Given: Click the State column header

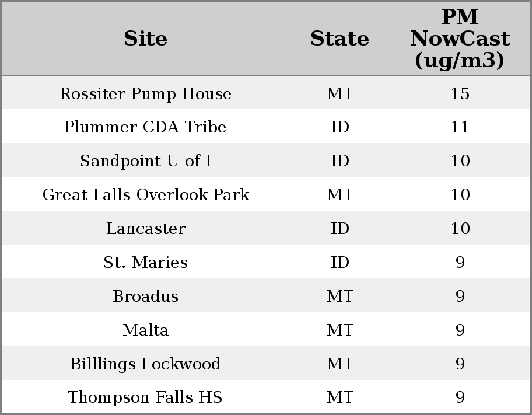Looking at the screenshot, I should (x=339, y=39).
